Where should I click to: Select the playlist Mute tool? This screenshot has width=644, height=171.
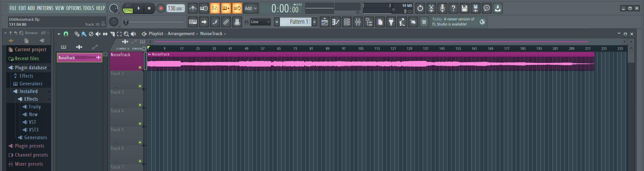tap(98, 34)
